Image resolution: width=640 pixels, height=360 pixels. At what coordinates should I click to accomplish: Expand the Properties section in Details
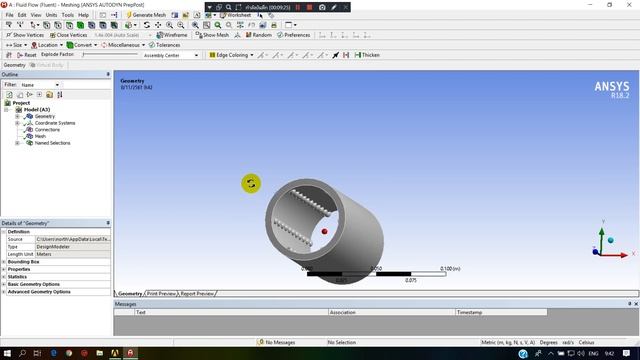click(4, 269)
